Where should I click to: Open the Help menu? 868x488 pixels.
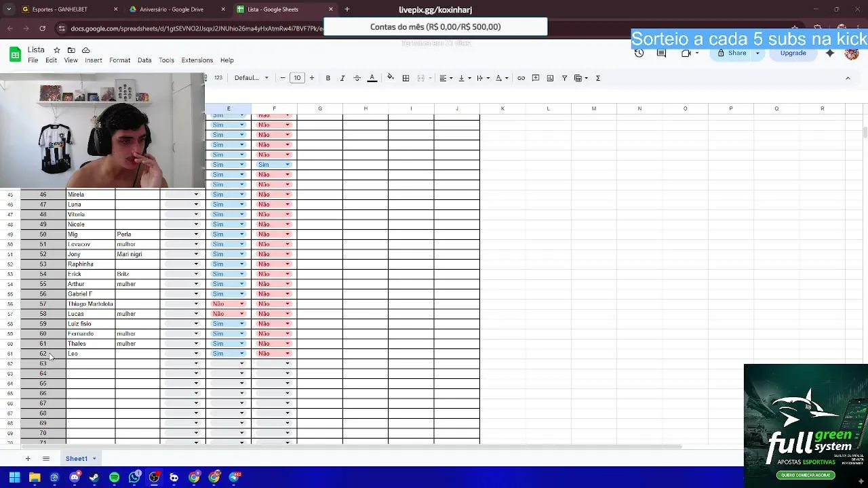227,60
